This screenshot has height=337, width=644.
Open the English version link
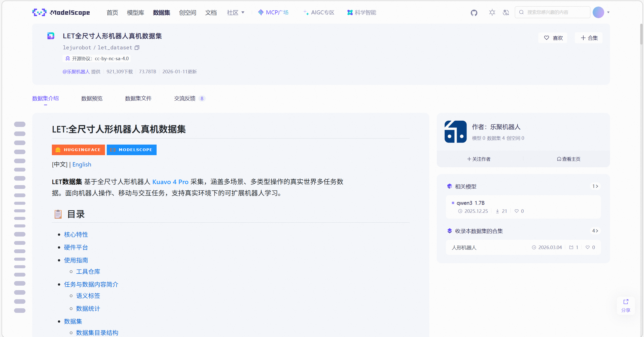tap(82, 164)
